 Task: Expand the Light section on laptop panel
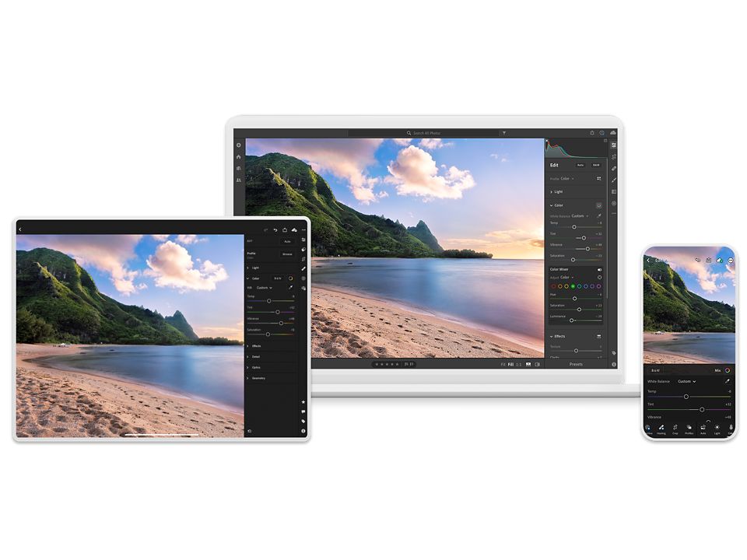coord(558,191)
